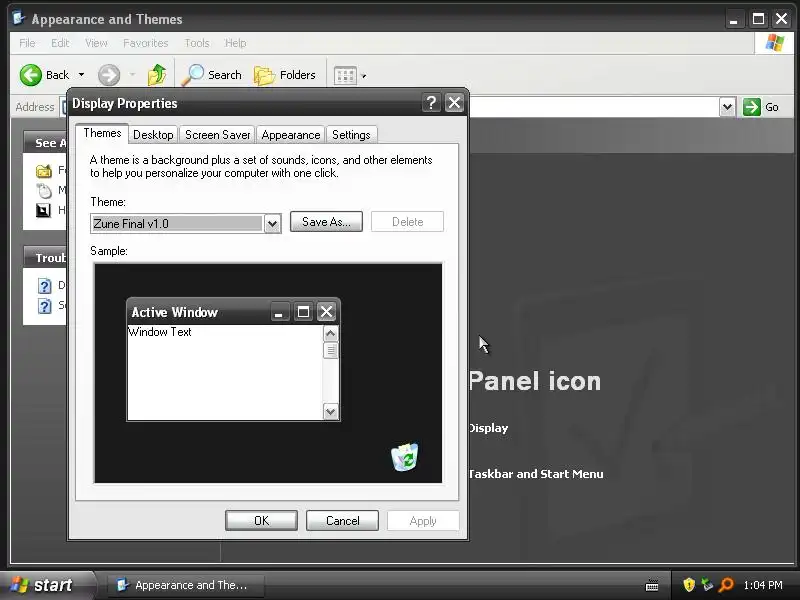Click the first Troubleshooters help icon
Screen dimensions: 800x600
click(x=45, y=286)
